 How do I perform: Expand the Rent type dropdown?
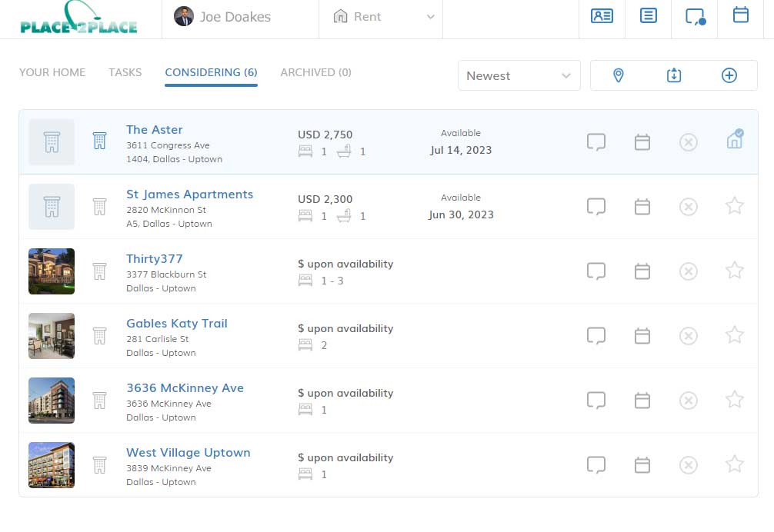coord(381,17)
